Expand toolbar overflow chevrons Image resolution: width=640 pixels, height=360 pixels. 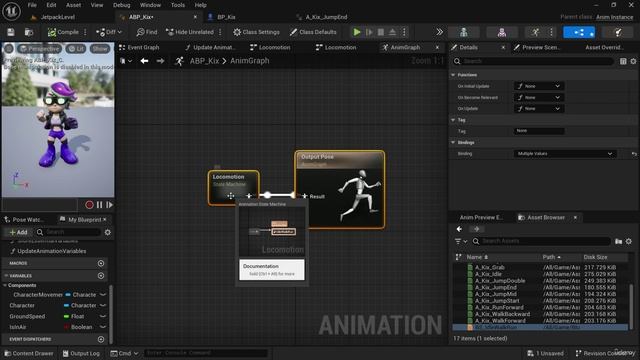tap(439, 32)
